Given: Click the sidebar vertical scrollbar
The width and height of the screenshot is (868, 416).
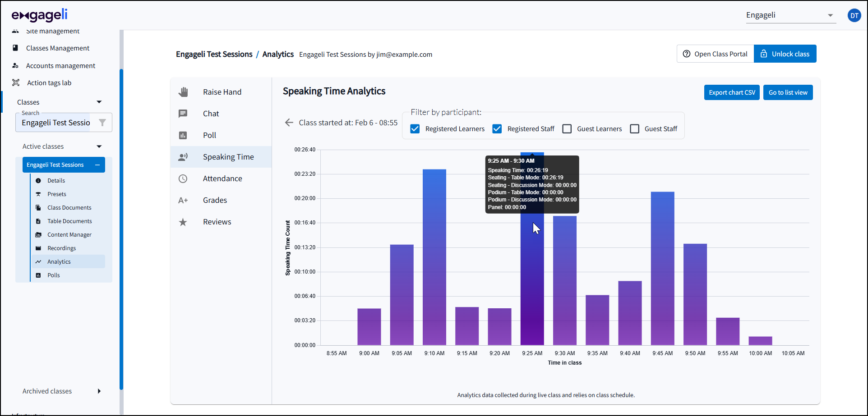Looking at the screenshot, I should 121,229.
